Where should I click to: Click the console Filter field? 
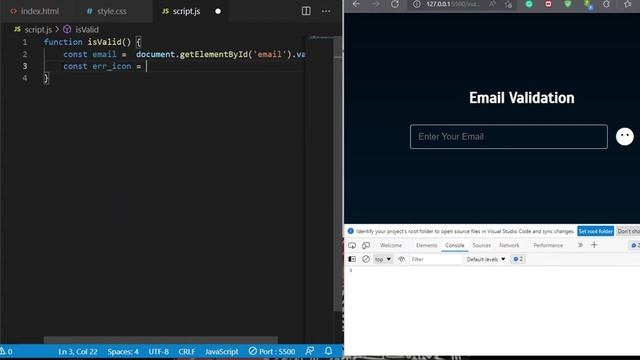435,259
